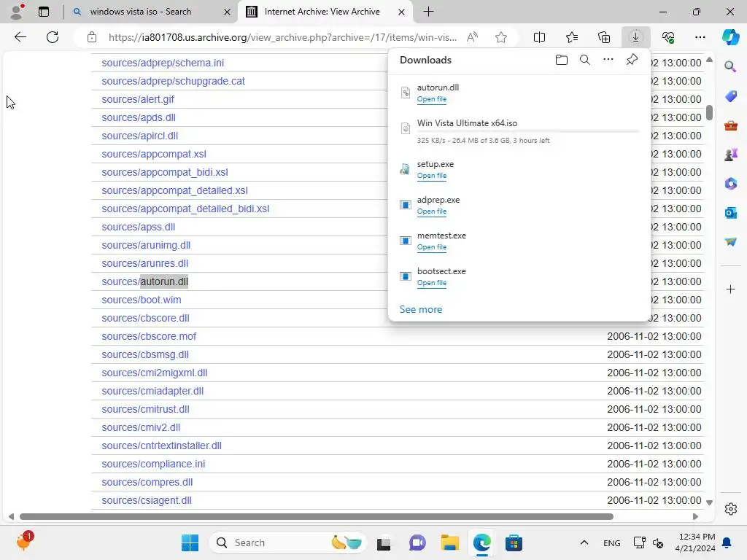Open sources/csiagent.dll link

(146, 500)
